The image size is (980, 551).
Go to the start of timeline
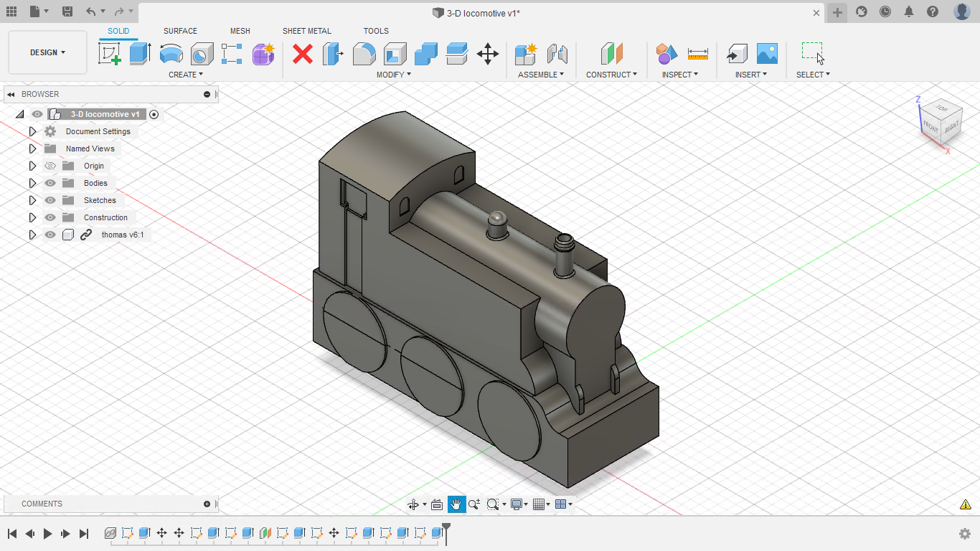click(x=12, y=533)
